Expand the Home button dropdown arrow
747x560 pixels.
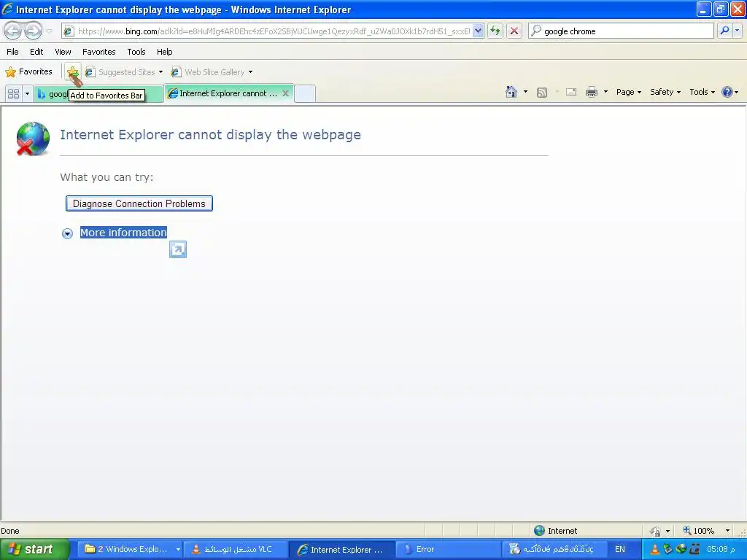tap(525, 92)
